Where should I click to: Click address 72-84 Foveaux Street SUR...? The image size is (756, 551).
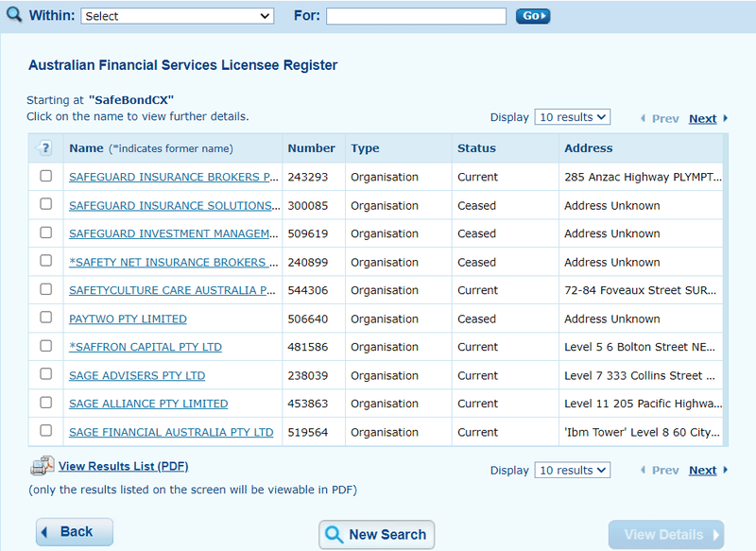click(x=640, y=290)
